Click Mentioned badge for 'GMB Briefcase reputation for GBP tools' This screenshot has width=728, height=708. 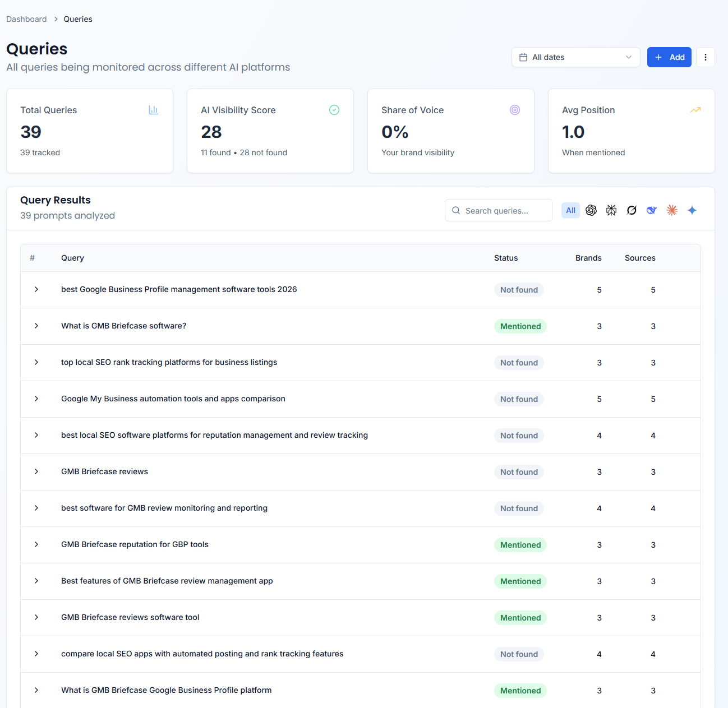(520, 545)
